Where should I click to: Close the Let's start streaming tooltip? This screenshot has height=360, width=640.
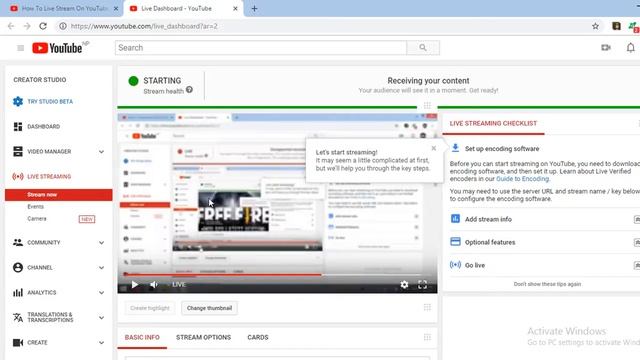point(433,148)
